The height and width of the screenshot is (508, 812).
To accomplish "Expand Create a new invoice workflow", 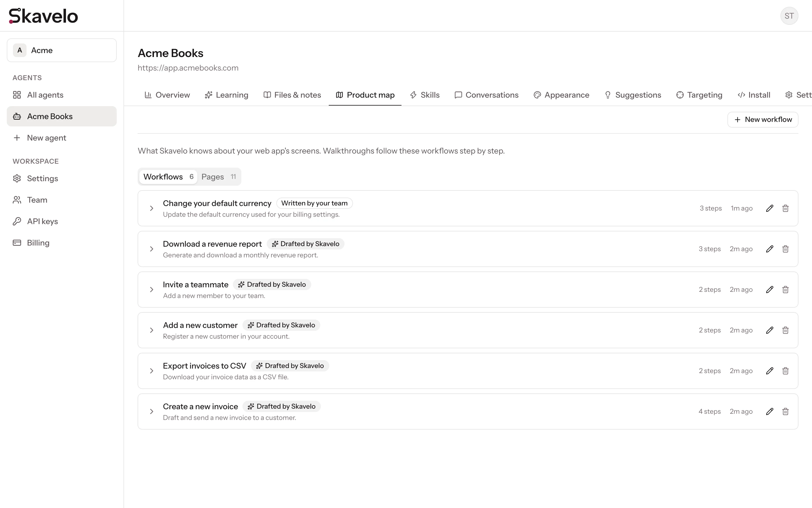I will (x=151, y=411).
